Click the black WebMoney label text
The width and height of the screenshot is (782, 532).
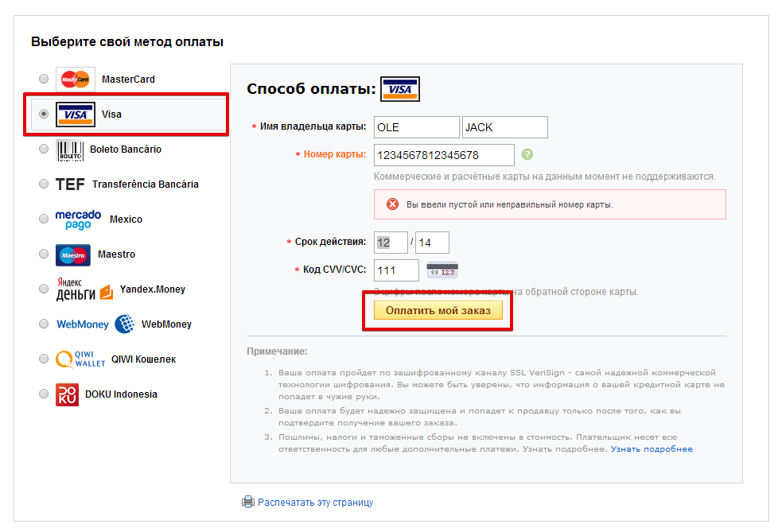click(x=166, y=324)
